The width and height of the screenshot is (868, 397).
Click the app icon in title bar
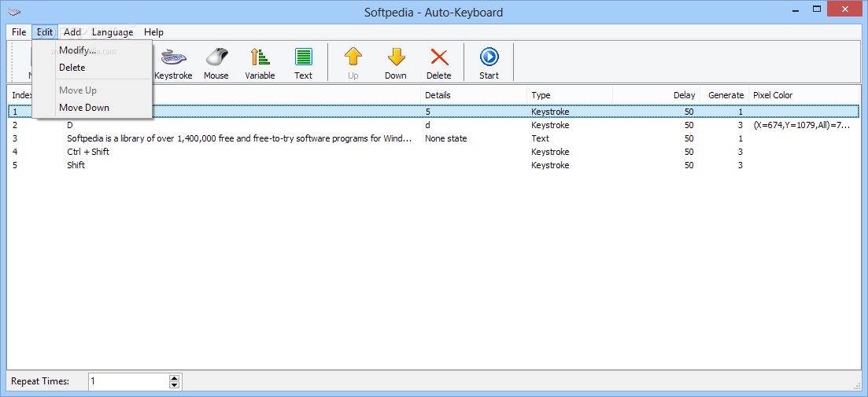pyautogui.click(x=16, y=12)
